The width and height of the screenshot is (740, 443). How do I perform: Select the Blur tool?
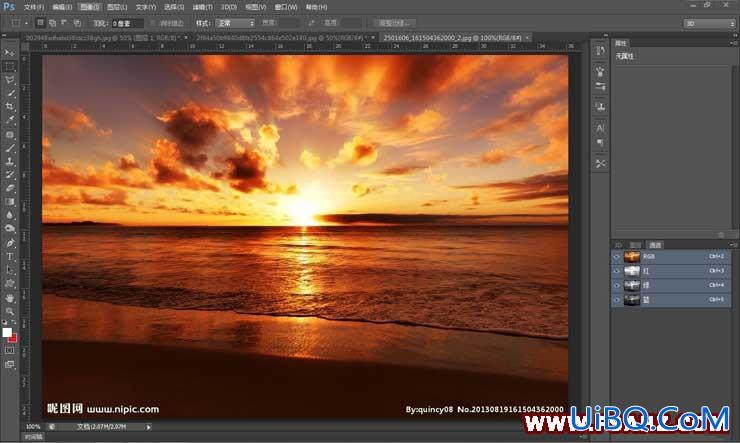(x=9, y=215)
